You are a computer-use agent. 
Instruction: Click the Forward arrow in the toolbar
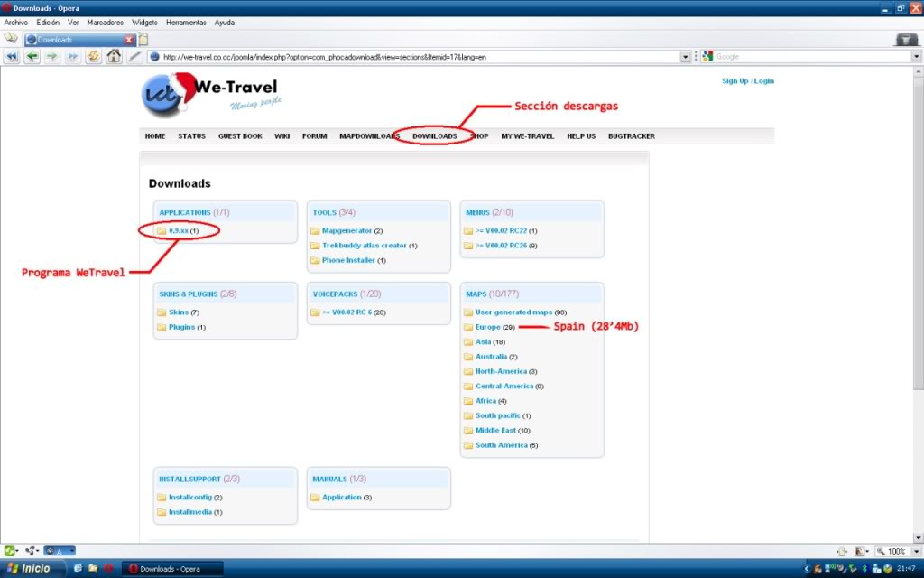point(51,57)
